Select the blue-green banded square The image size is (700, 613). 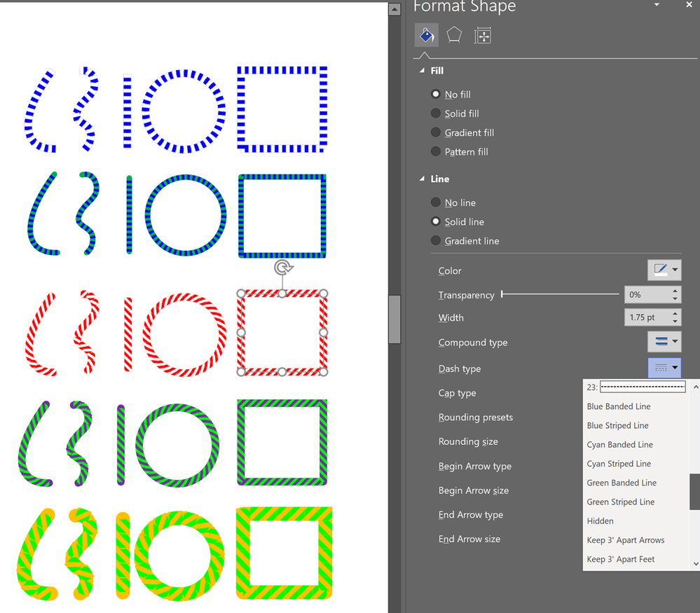tap(282, 216)
